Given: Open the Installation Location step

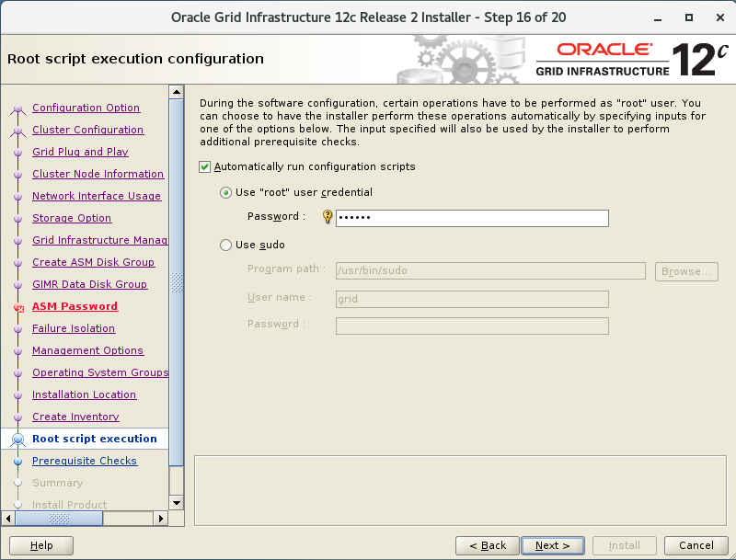Looking at the screenshot, I should [x=84, y=394].
